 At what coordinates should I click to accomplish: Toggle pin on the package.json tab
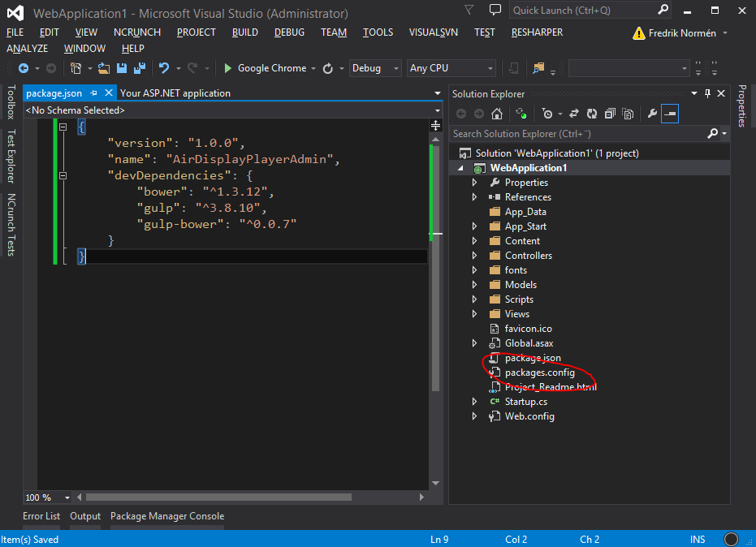[x=93, y=93]
